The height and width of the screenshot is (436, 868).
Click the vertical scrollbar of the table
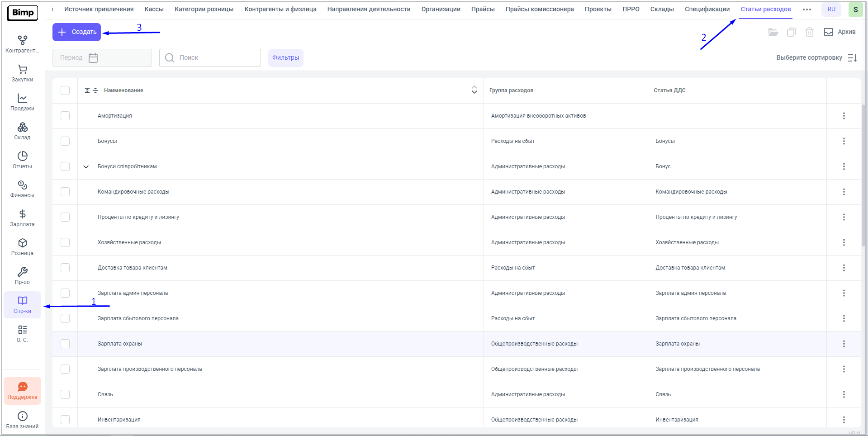[863, 176]
